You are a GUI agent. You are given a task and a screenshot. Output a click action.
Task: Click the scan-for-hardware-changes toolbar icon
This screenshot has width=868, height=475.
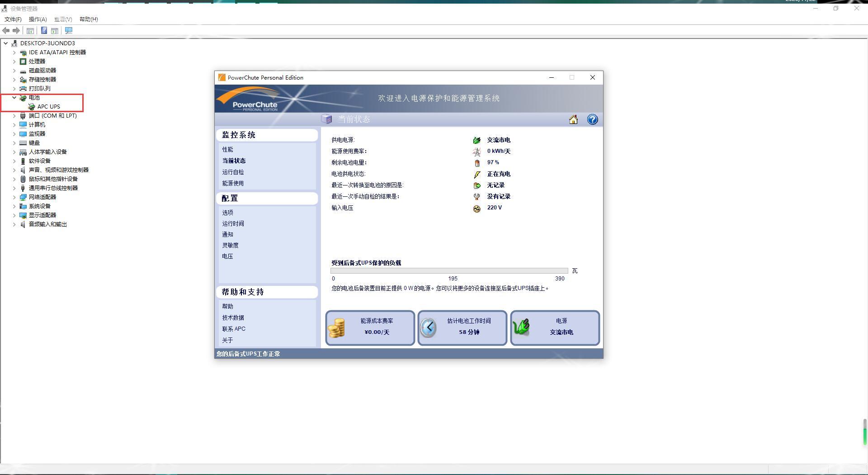tap(69, 30)
